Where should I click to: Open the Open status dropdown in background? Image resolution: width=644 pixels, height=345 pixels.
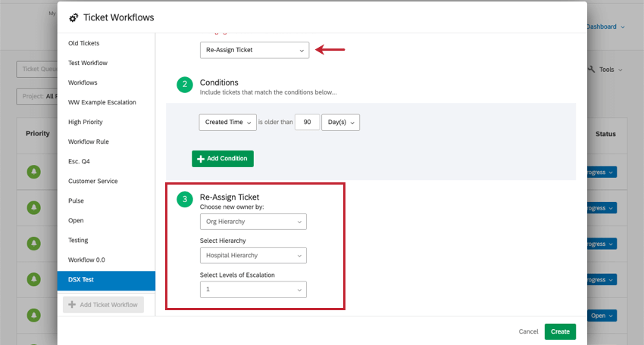pyautogui.click(x=602, y=315)
